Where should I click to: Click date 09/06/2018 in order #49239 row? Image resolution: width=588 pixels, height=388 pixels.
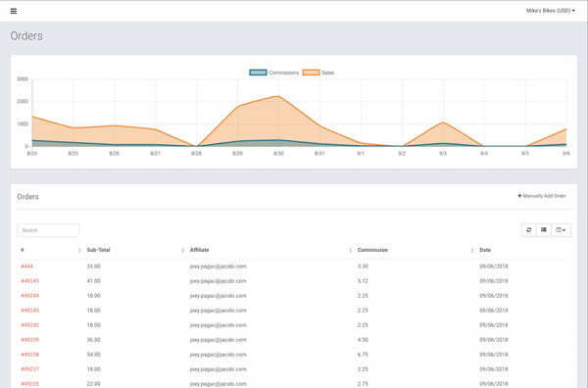pos(494,340)
